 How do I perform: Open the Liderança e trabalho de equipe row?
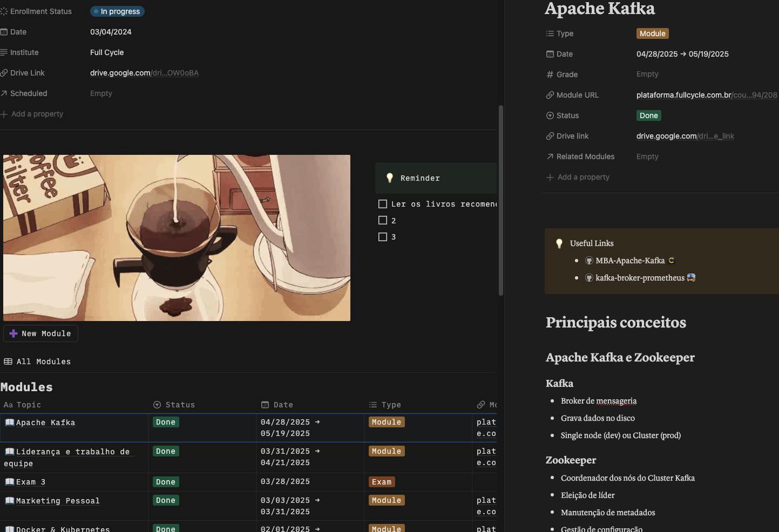pyautogui.click(x=67, y=458)
